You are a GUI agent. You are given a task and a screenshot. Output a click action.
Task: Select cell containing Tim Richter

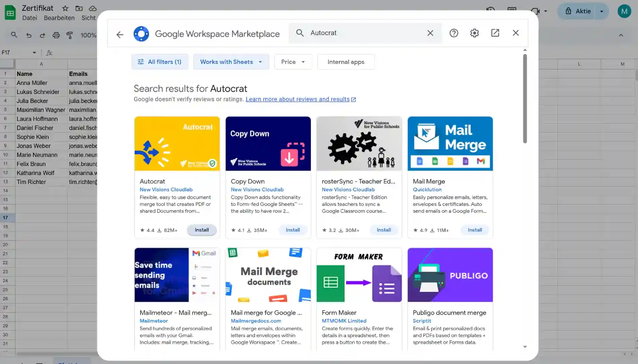pyautogui.click(x=41, y=182)
